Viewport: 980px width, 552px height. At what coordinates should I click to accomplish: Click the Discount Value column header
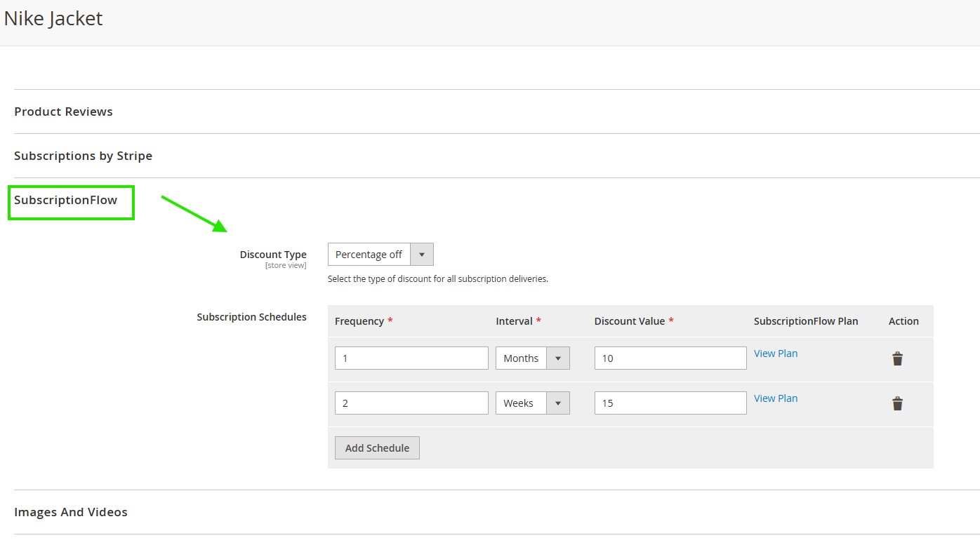tap(630, 321)
